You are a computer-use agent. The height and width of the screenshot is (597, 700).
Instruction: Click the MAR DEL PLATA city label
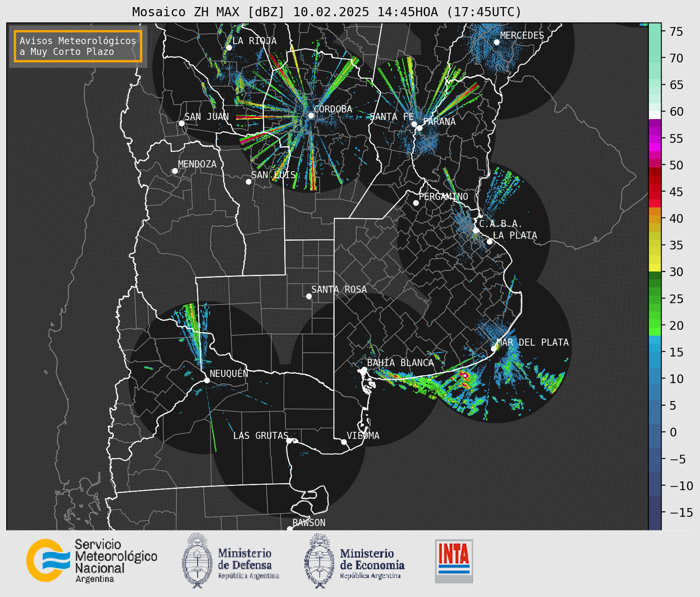pos(532,343)
